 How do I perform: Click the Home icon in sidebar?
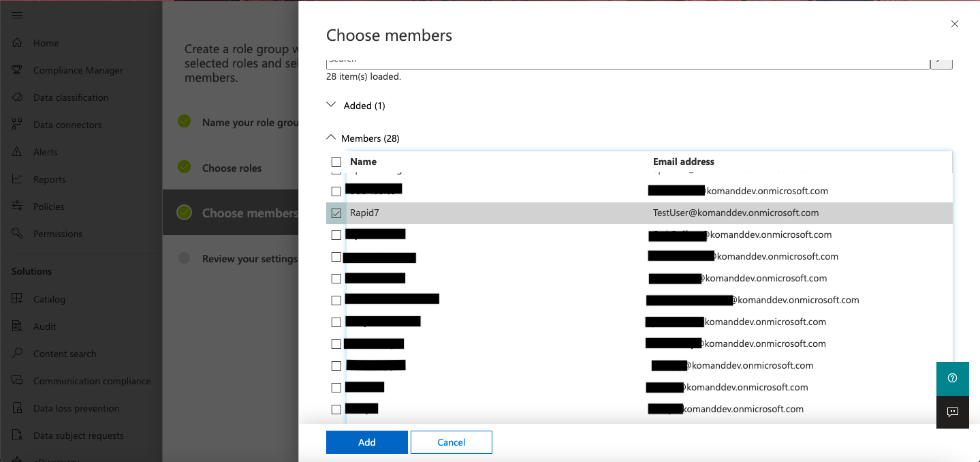point(18,43)
